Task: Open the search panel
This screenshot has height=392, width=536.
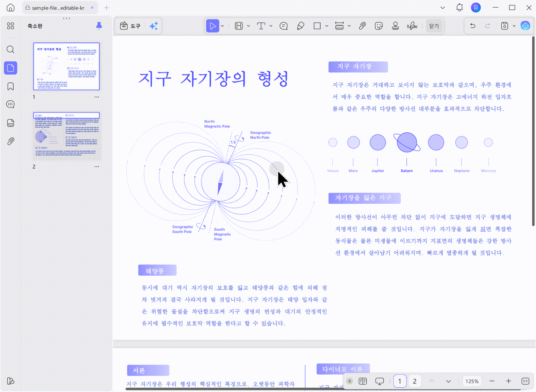Action: 11,49
